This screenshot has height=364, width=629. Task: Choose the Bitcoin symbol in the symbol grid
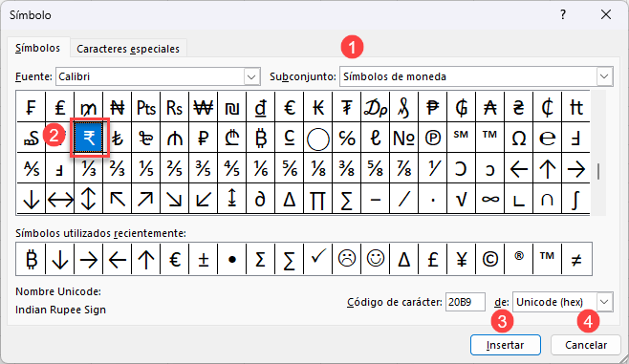pos(261,139)
